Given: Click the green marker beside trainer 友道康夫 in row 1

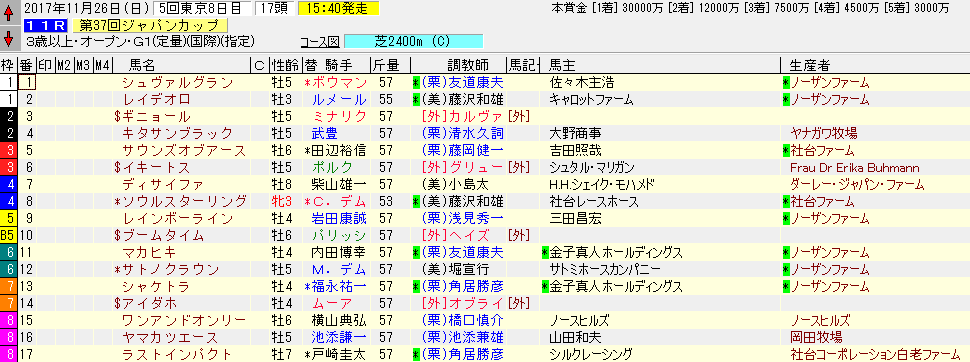Looking at the screenshot, I should (417, 83).
